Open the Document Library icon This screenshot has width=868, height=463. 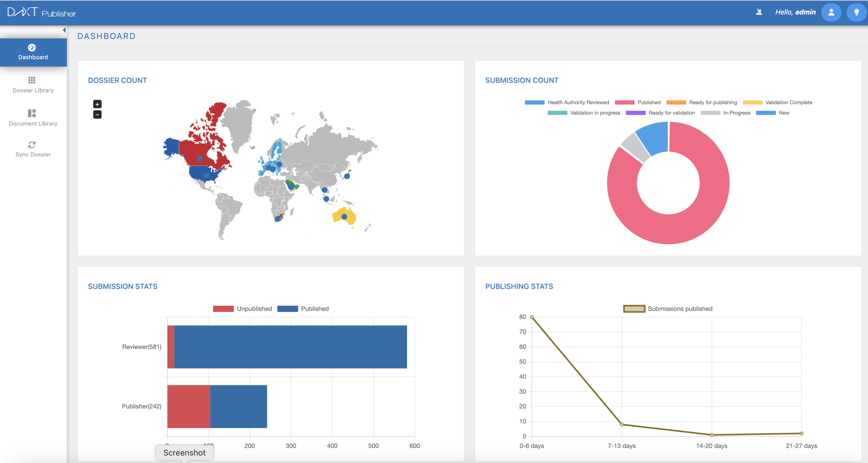[32, 113]
